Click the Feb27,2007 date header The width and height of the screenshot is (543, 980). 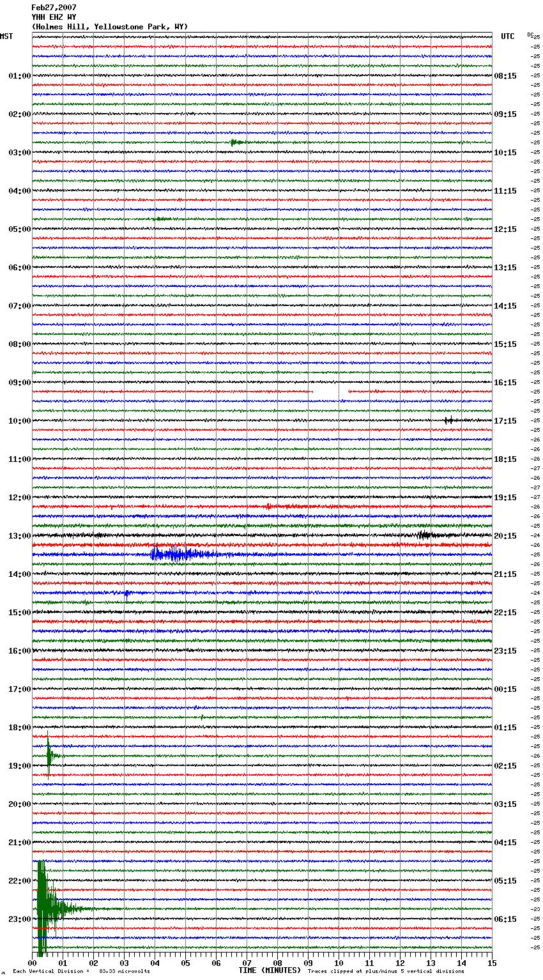(x=54, y=8)
